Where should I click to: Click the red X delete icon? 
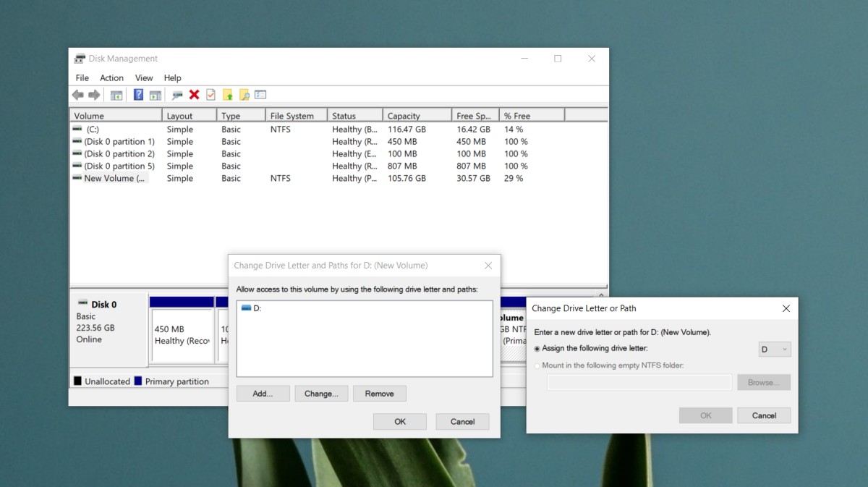pos(194,95)
